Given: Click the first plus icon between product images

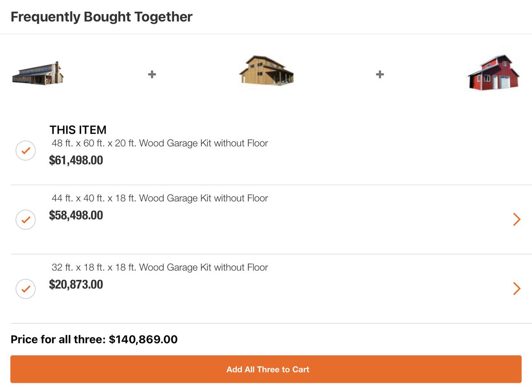Looking at the screenshot, I should coord(152,74).
